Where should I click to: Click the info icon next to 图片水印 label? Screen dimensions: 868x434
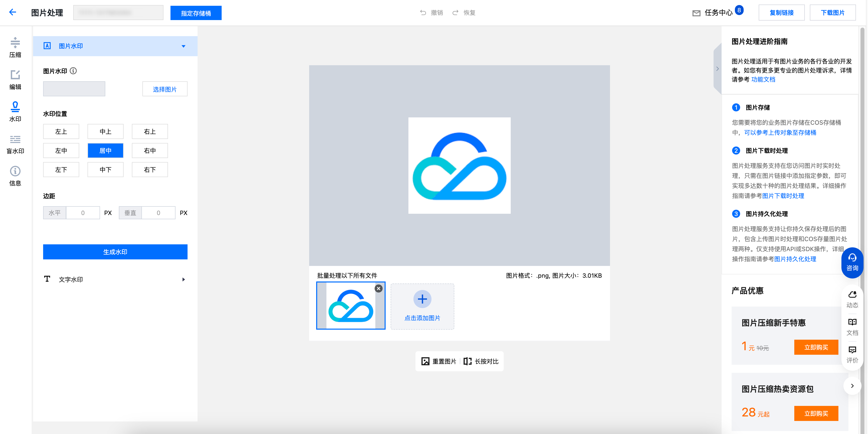pos(73,71)
